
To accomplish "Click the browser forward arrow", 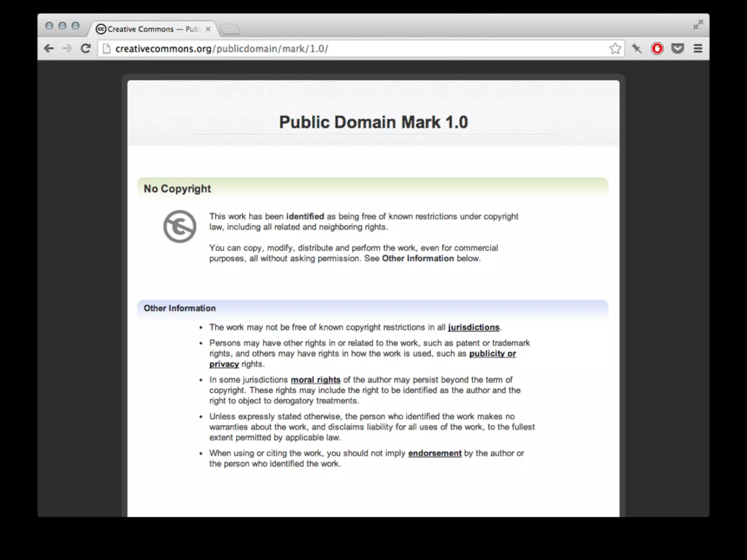I will (x=67, y=48).
